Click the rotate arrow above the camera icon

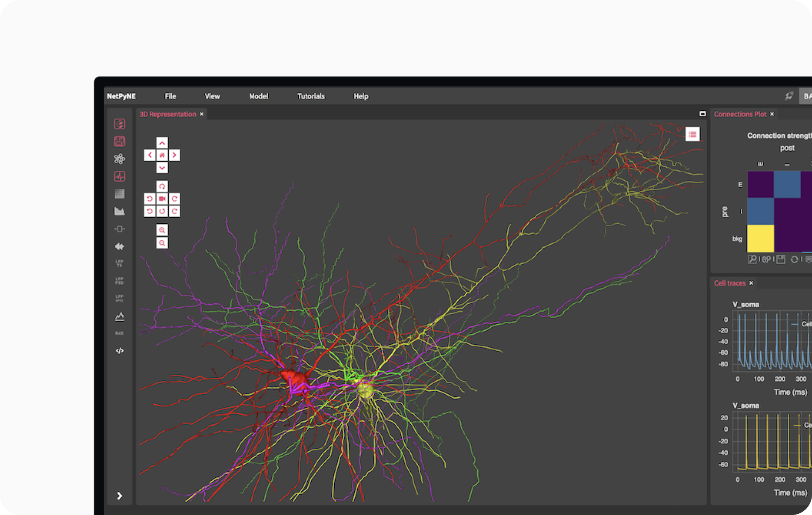(162, 186)
